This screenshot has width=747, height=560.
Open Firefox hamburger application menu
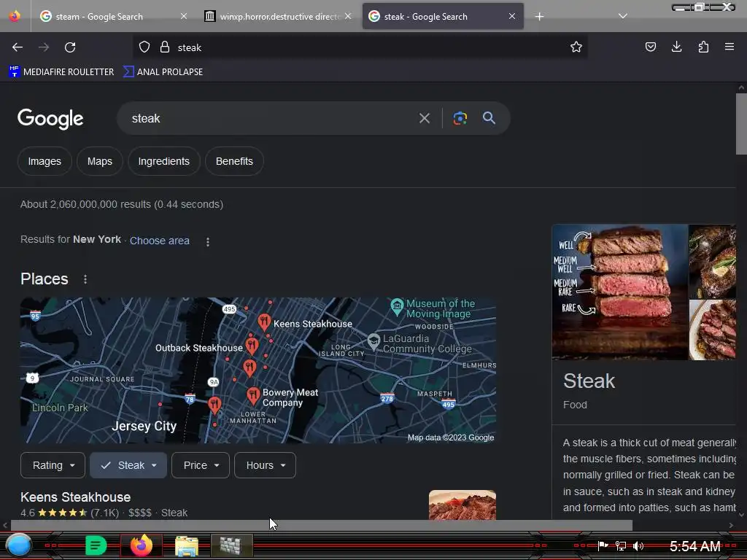729,47
